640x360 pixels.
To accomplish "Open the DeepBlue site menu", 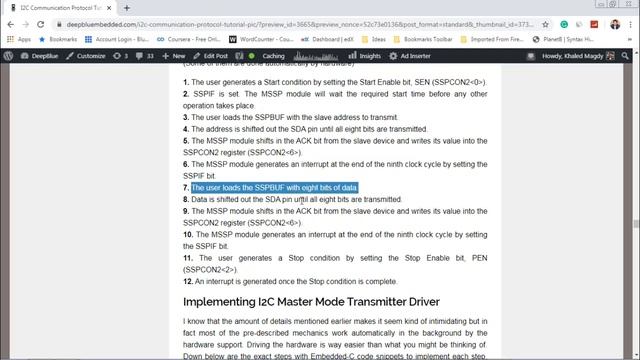I will click(39, 56).
